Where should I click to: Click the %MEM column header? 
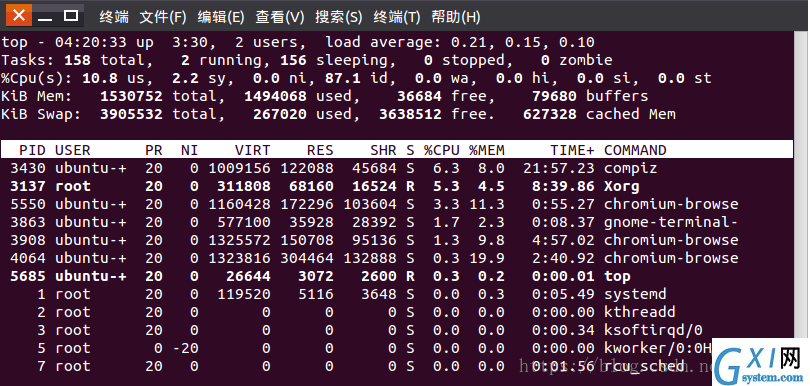487,150
